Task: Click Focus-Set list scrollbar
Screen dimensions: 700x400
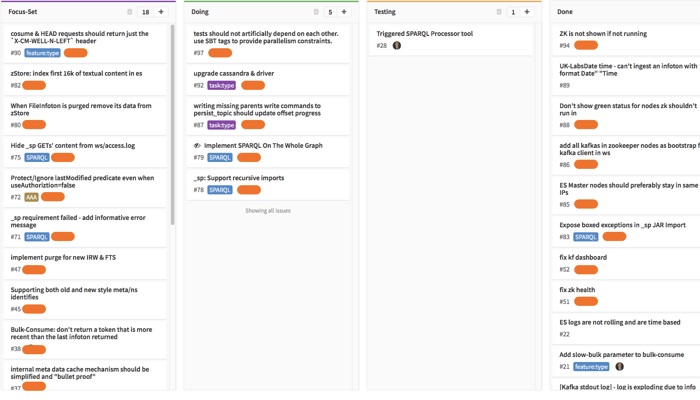Action: [x=173, y=120]
